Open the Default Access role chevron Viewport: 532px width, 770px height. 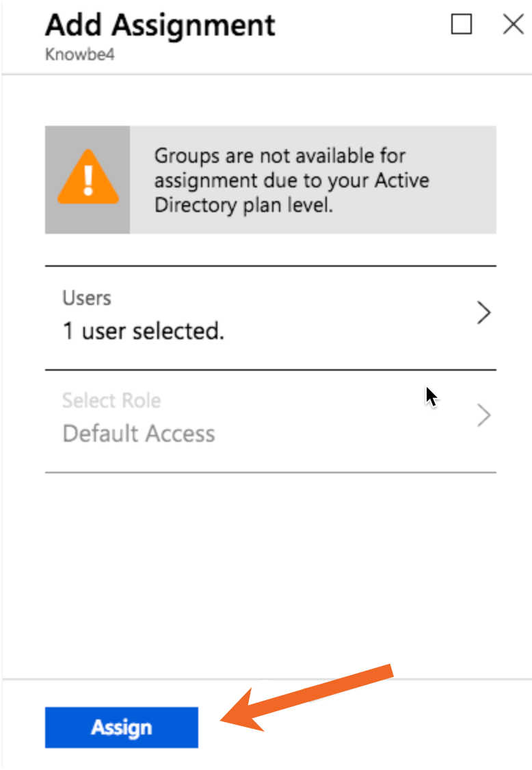click(484, 415)
